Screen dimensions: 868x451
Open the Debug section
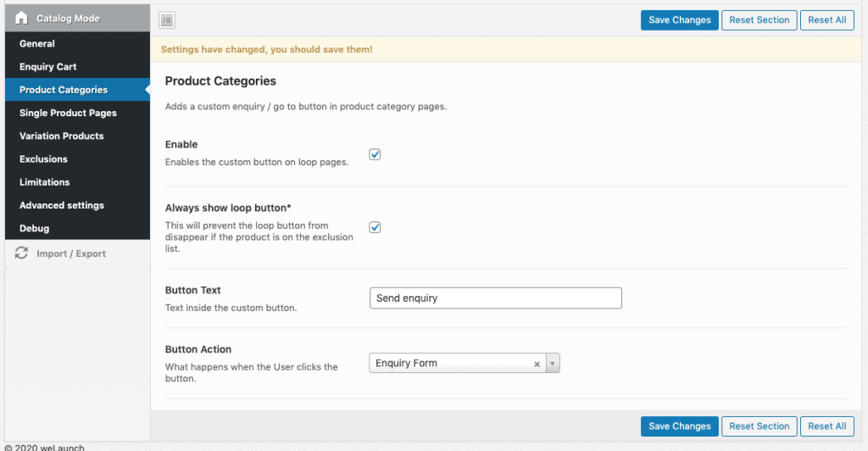point(35,228)
